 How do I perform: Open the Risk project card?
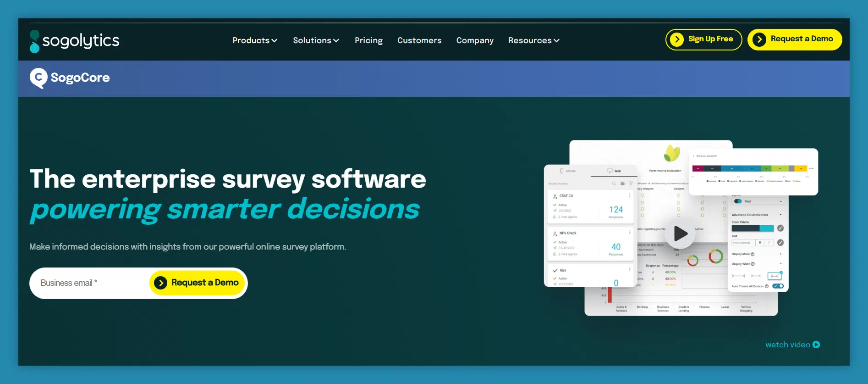click(x=591, y=276)
